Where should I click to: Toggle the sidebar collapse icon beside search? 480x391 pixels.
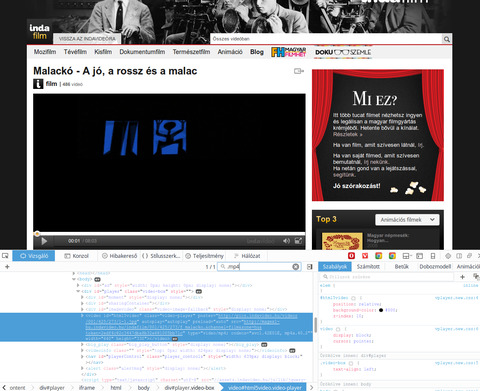(309, 267)
